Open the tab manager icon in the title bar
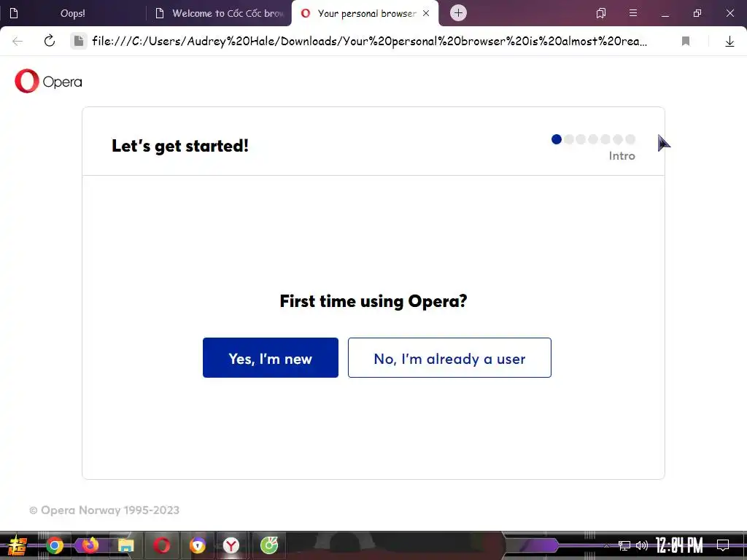This screenshot has width=747, height=560. tap(601, 13)
